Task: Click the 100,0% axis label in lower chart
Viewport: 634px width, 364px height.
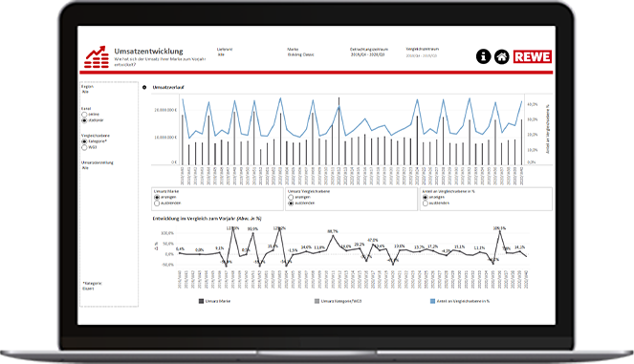Action: click(x=167, y=233)
